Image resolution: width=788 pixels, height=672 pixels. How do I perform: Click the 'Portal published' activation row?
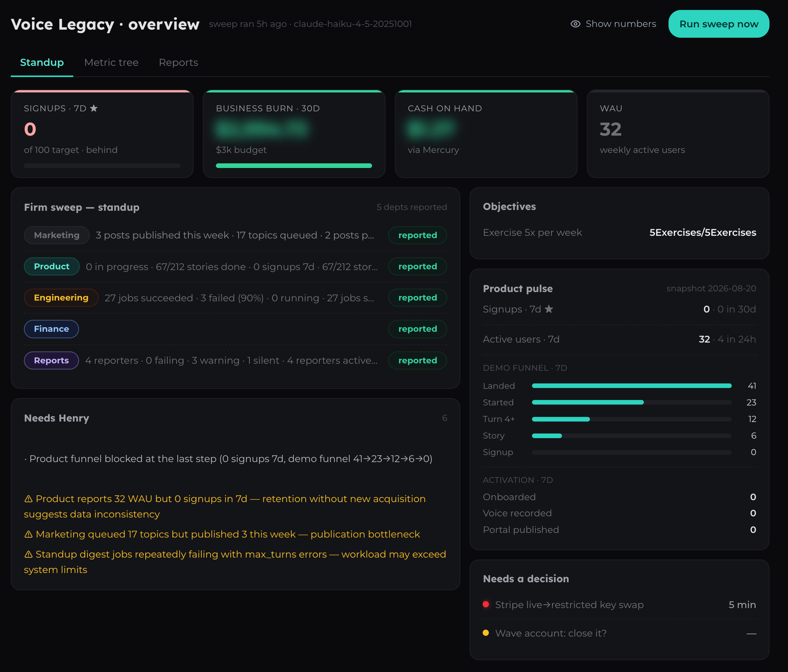619,530
